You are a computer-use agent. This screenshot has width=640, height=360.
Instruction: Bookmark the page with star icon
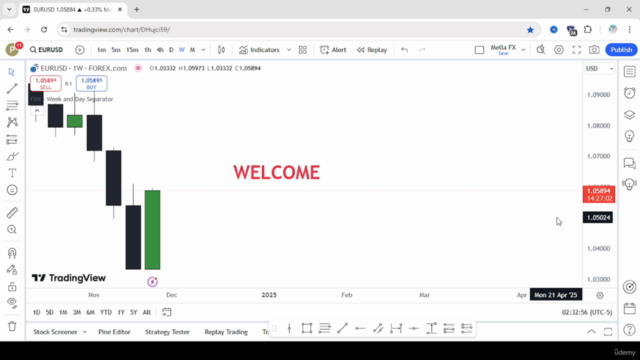pos(530,30)
